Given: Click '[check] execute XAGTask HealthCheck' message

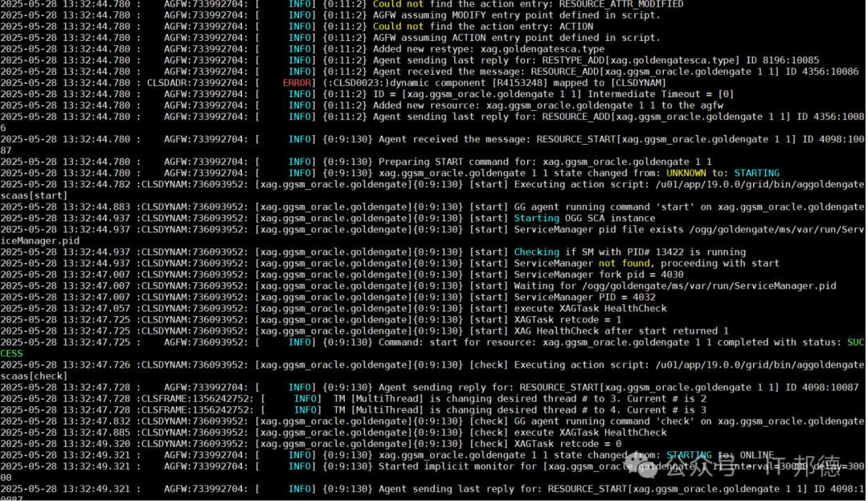Looking at the screenshot, I should pyautogui.click(x=568, y=433).
